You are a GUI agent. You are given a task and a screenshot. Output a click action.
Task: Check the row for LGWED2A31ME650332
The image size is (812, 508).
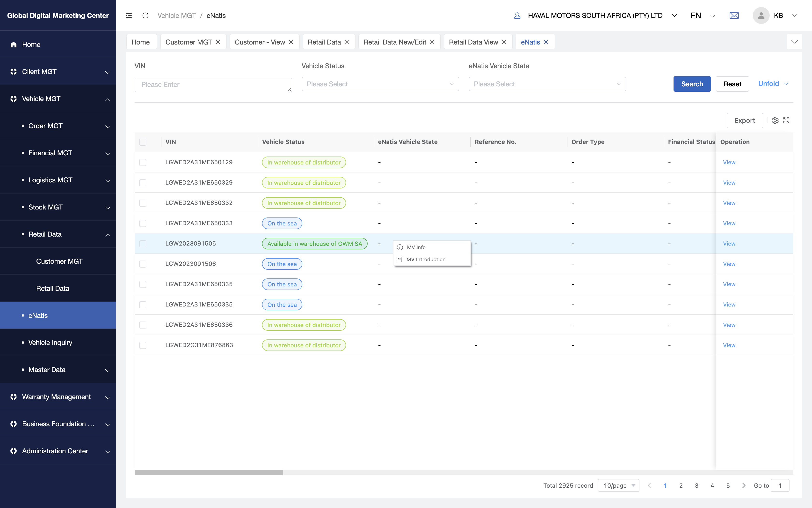pyautogui.click(x=143, y=203)
